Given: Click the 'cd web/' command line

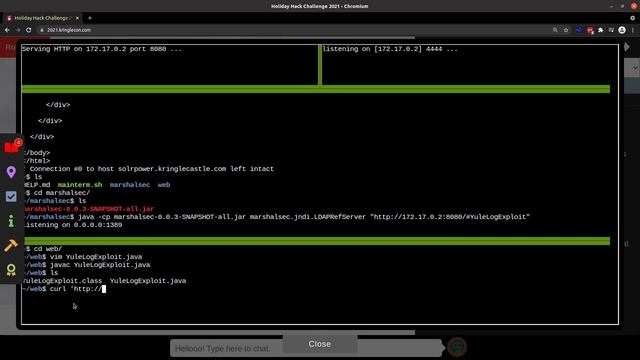Looking at the screenshot, I should 43,249.
